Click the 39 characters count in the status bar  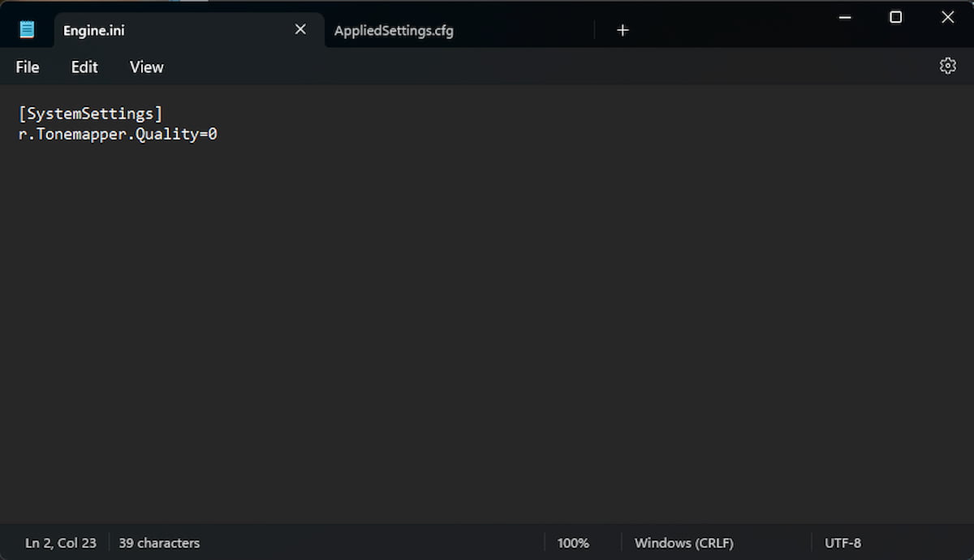[158, 542]
